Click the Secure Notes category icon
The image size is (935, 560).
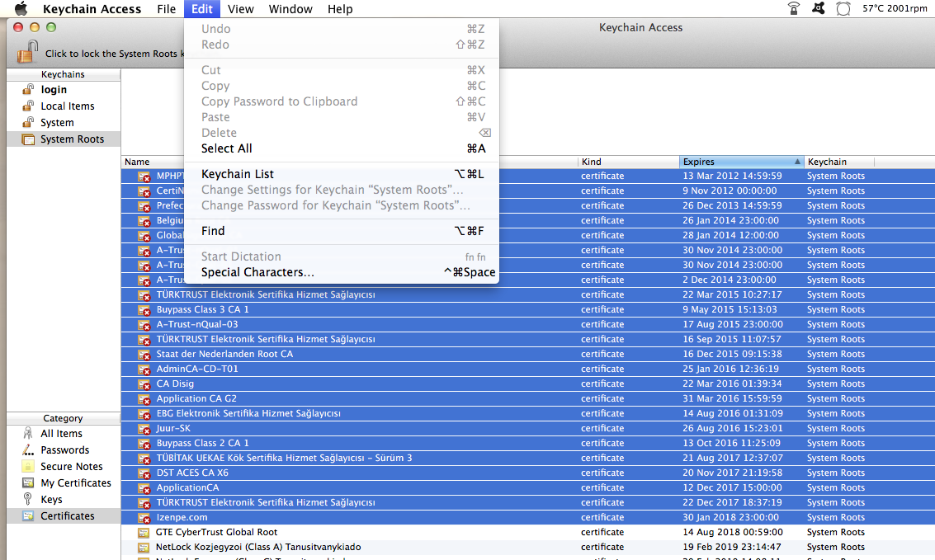click(28, 467)
